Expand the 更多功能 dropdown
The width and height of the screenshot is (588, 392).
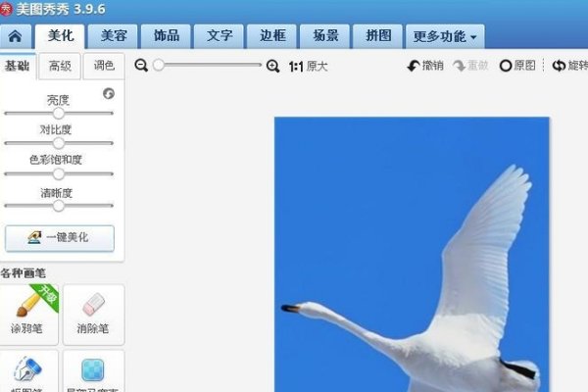tap(445, 37)
